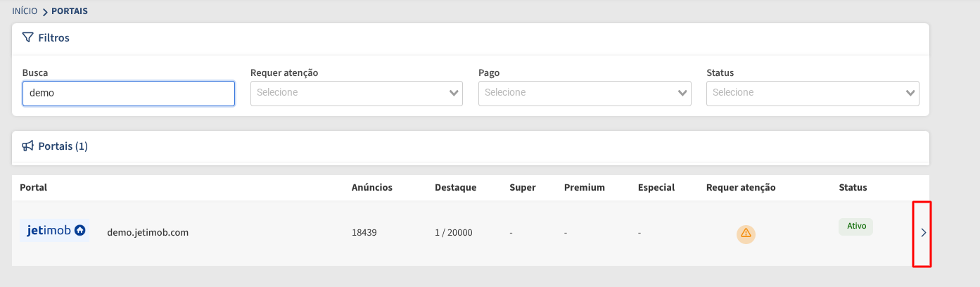Click the Requer atenção column header

click(741, 188)
